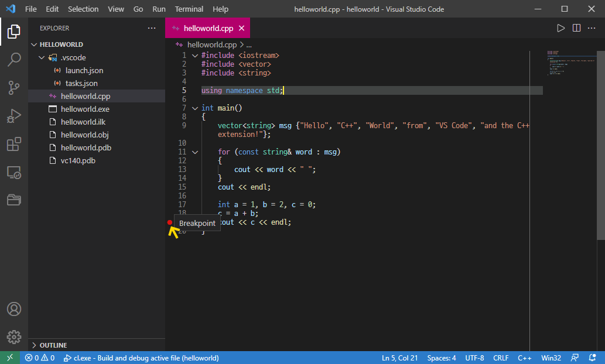Collapse the HELLOWORLD folder section
The image size is (605, 364).
34,44
